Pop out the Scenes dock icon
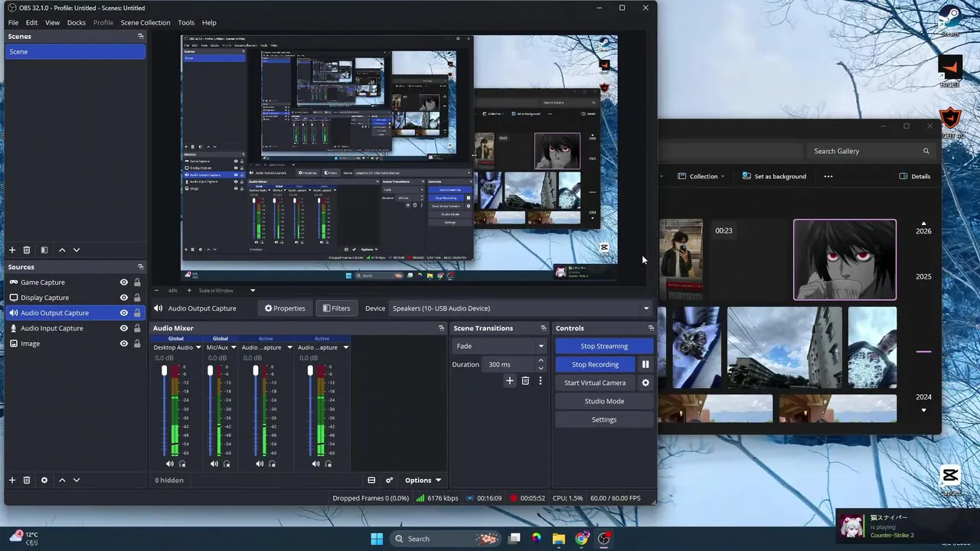 tap(140, 36)
